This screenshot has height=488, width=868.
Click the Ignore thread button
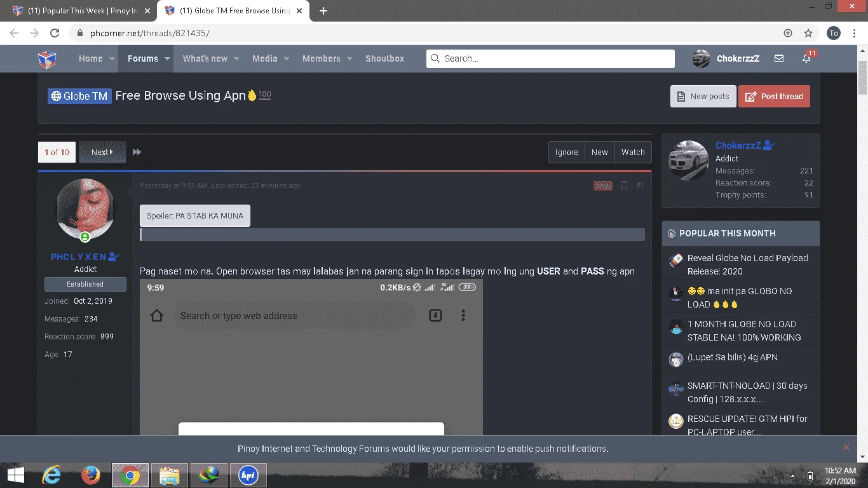[566, 152]
